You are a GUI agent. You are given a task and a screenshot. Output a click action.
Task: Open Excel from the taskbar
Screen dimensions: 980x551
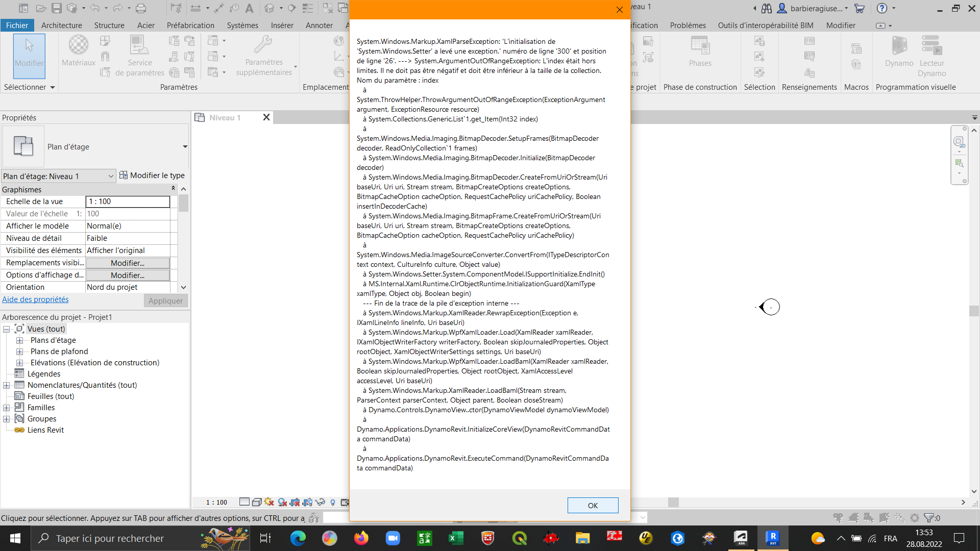tap(456, 538)
